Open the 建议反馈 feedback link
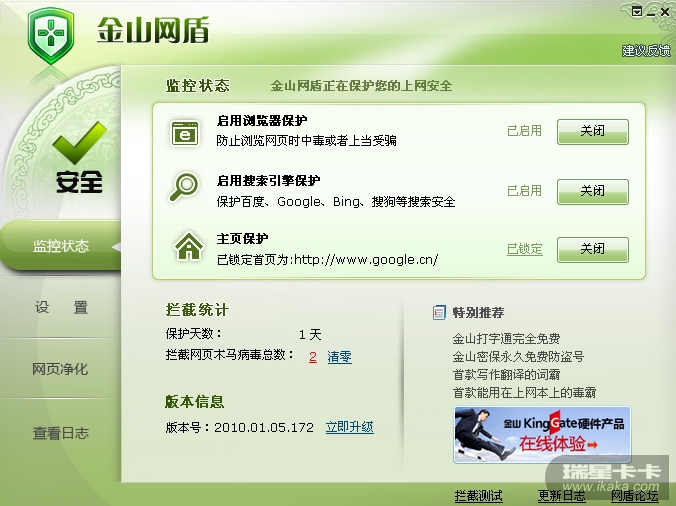This screenshot has width=676, height=506. coord(646,51)
